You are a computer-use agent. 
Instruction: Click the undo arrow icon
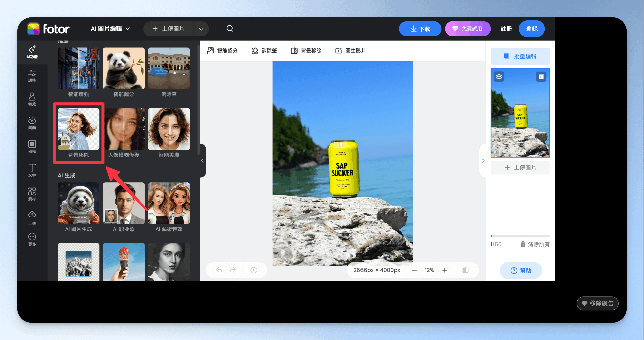[219, 270]
